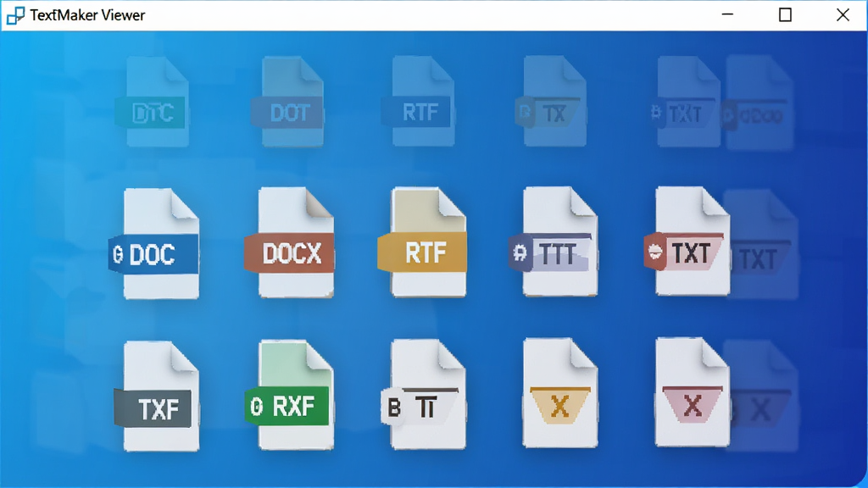The image size is (868, 488).
Task: Click the faded TX file icon
Action: pyautogui.click(x=551, y=102)
